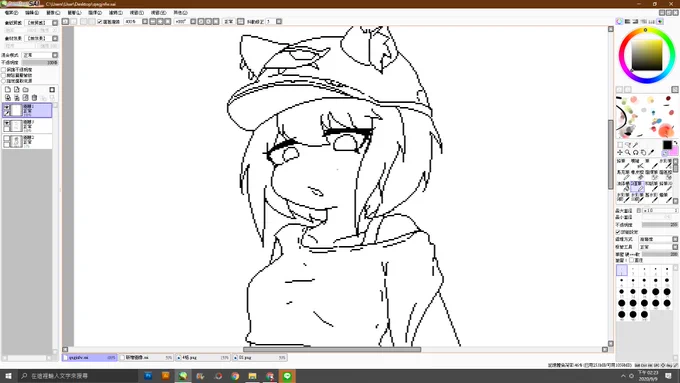Screen dimensions: 680x383
Task: Open the File (F) menu
Action: click(x=11, y=13)
